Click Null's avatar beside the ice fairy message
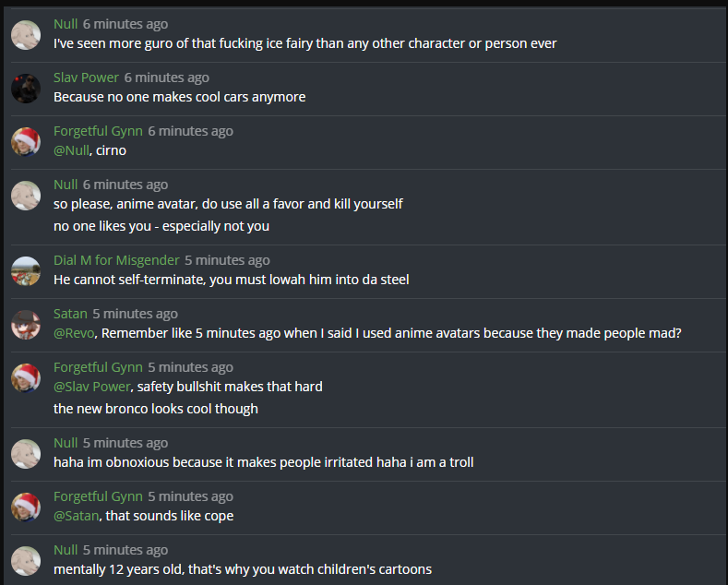 click(x=26, y=35)
